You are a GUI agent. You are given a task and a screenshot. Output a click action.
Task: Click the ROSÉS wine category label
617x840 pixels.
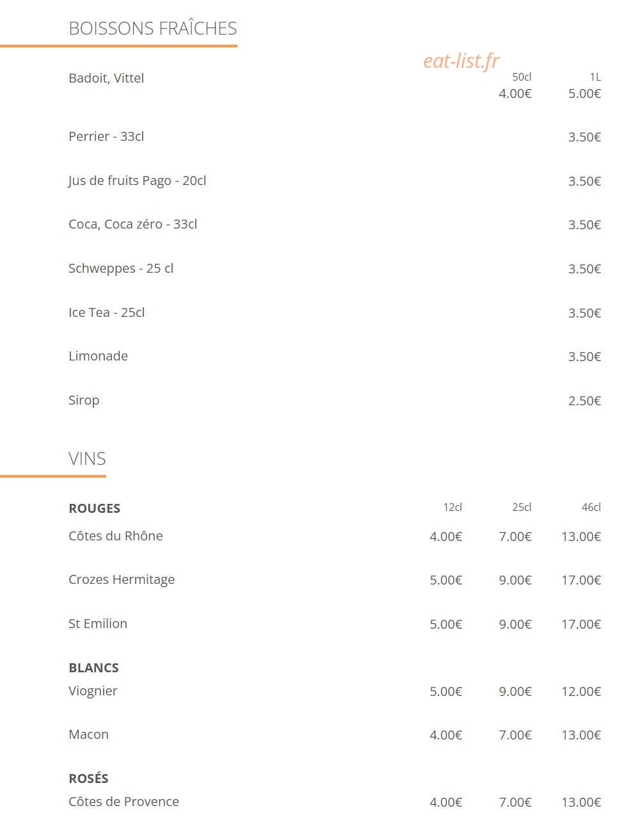[x=88, y=779]
